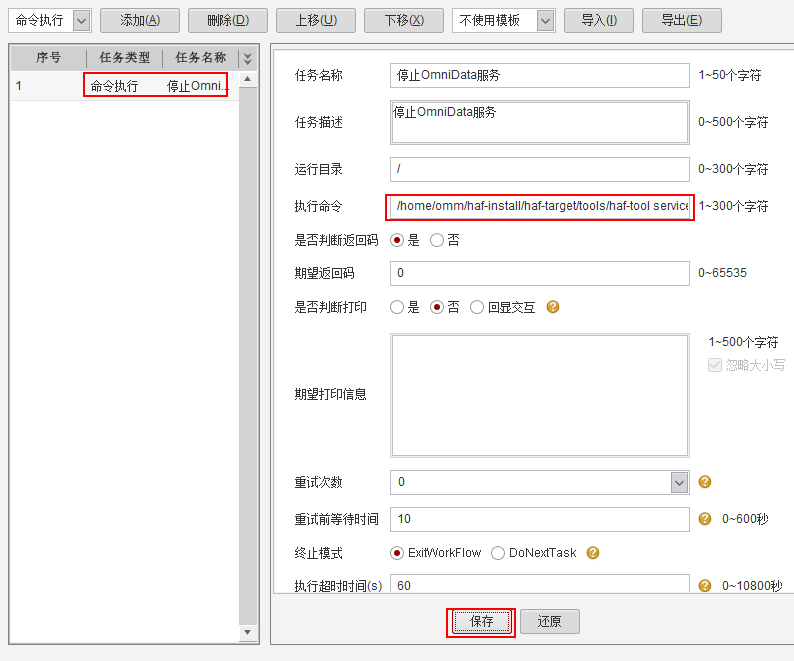
Task: Toggle 忽略大小写 checkbox
Action: [x=714, y=365]
